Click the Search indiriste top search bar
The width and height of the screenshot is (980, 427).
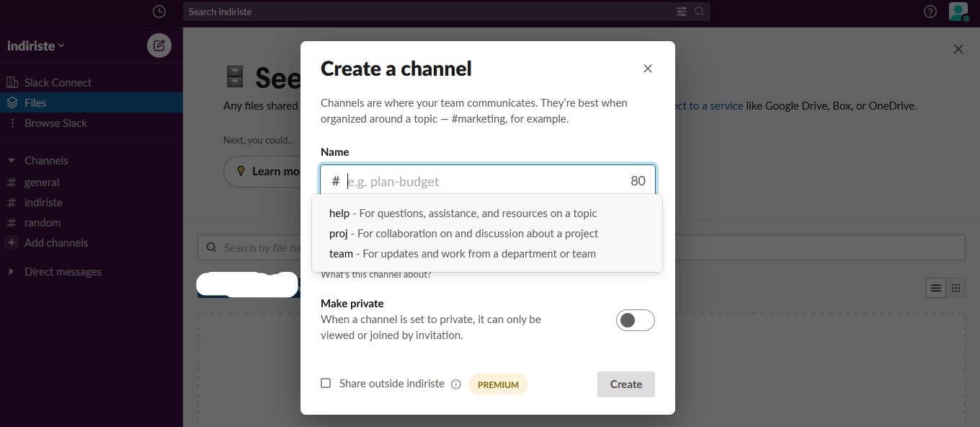[x=447, y=12]
